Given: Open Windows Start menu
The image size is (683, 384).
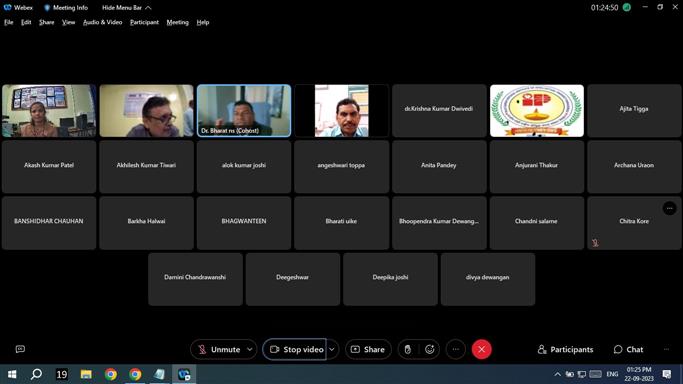Looking at the screenshot, I should (12, 374).
